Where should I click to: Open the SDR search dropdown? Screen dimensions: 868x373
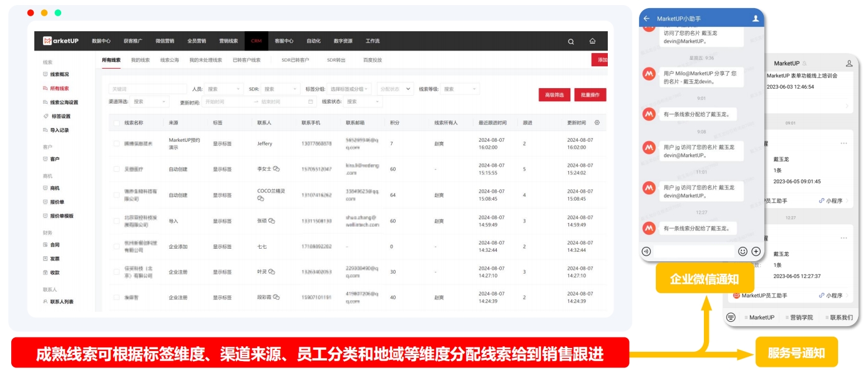tap(281, 89)
